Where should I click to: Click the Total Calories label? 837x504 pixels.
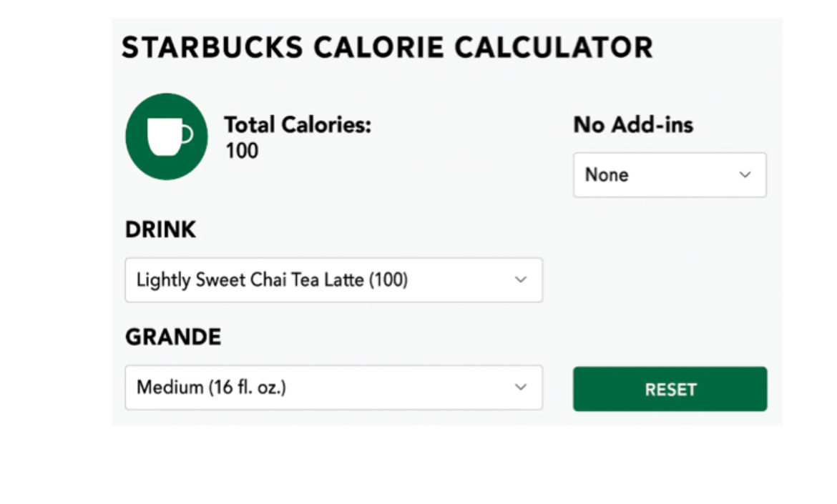tap(298, 125)
